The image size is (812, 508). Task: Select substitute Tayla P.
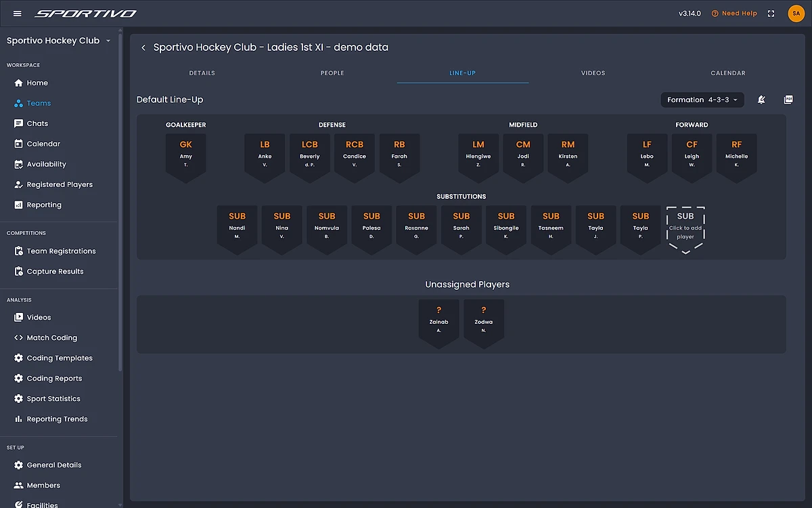point(640,229)
